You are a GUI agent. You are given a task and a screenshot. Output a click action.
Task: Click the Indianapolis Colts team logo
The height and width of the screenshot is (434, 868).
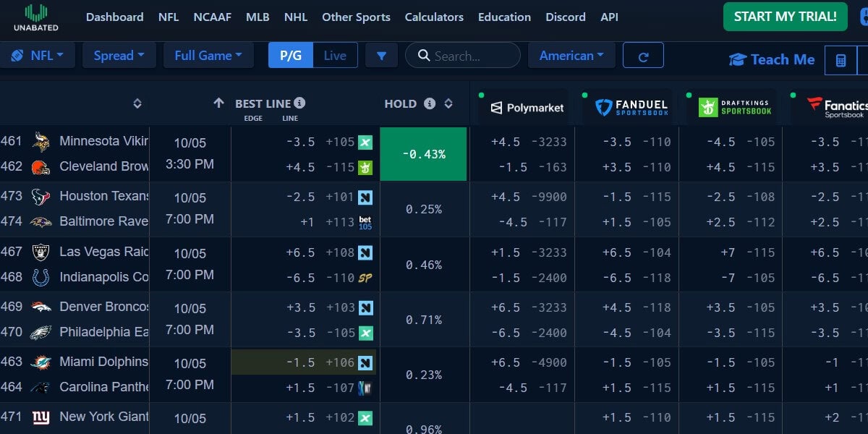pos(41,277)
